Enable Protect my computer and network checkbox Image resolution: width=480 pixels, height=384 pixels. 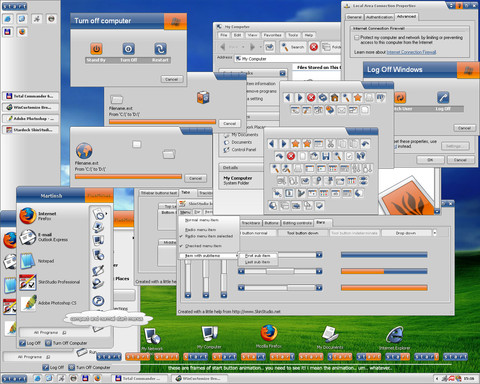point(357,38)
